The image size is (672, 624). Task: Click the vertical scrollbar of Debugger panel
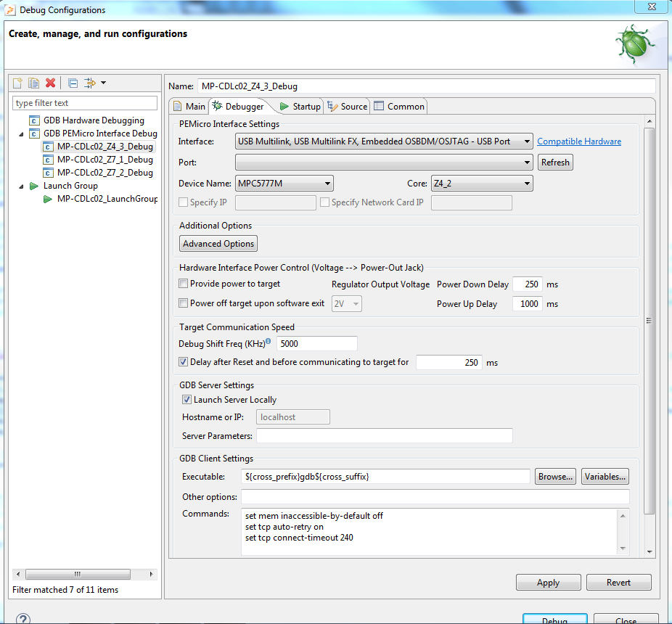[x=650, y=321]
